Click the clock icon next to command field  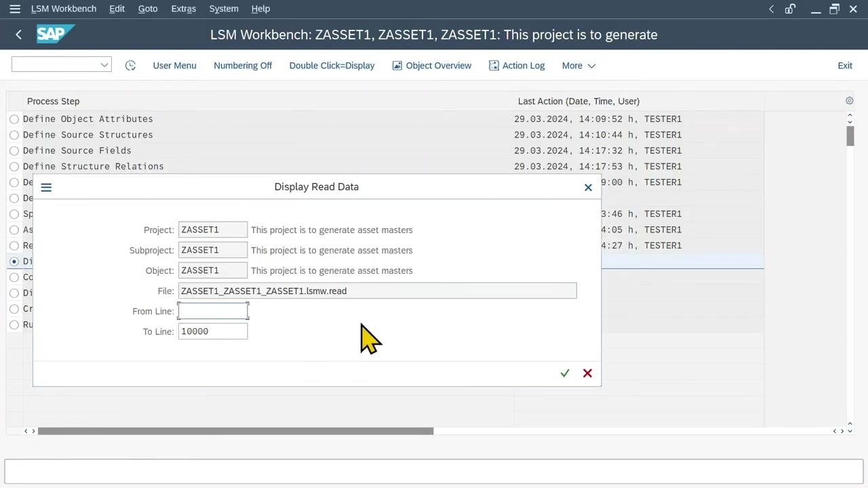(130, 66)
